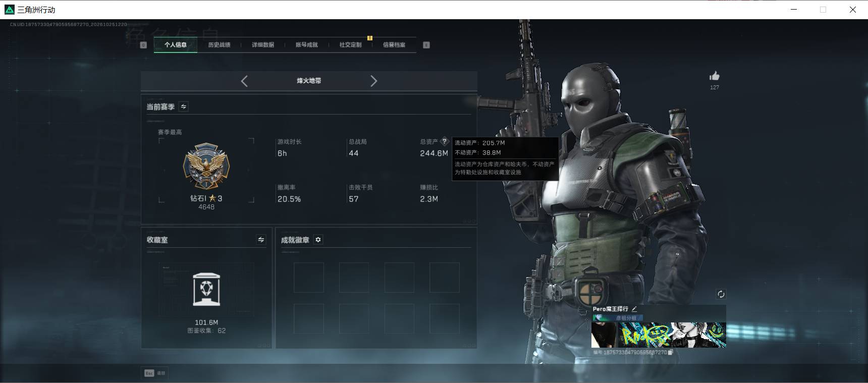Viewport: 868px width, 383px height.
Task: Switch to the 信誉档案 tab
Action: point(394,45)
